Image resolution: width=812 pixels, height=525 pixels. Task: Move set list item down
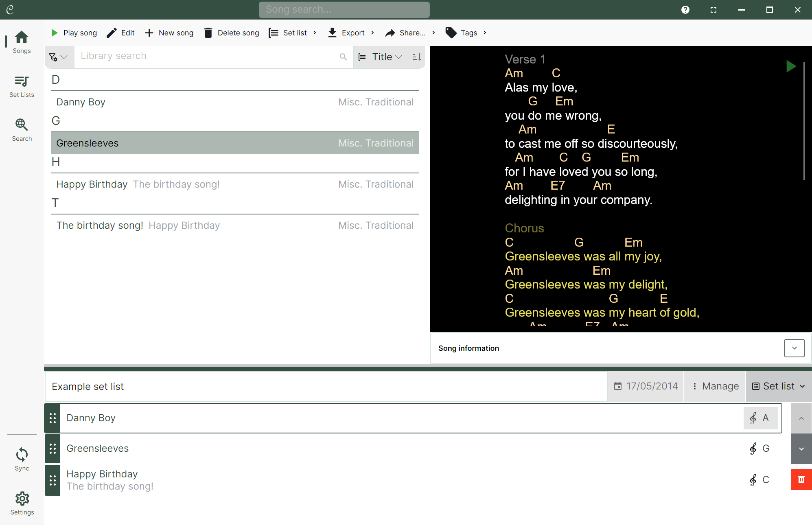801,449
